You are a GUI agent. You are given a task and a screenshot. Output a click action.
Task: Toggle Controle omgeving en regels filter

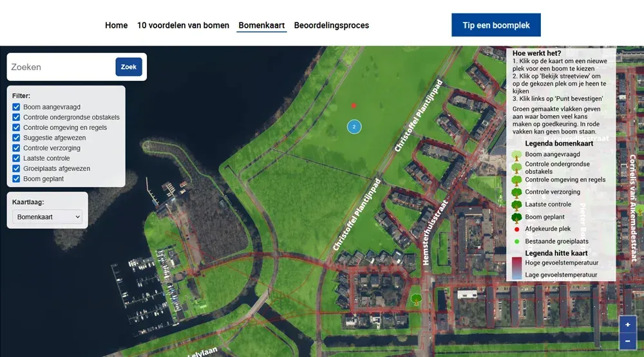[x=16, y=127]
